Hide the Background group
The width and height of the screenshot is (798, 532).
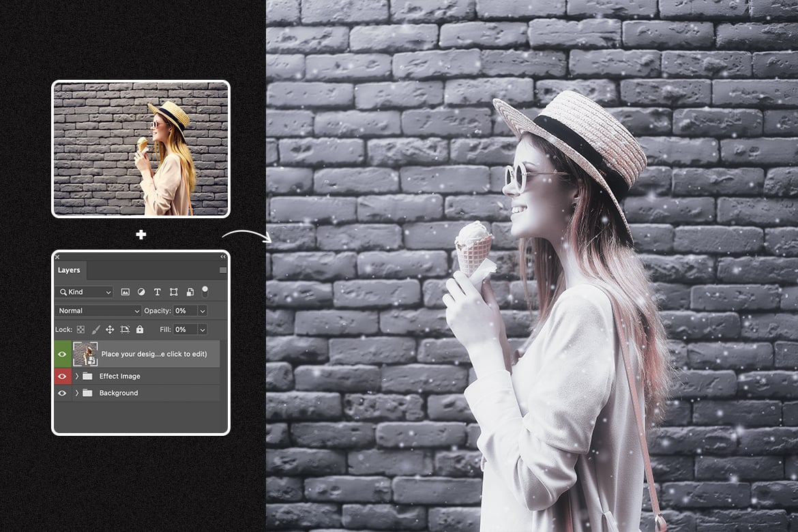pos(62,393)
